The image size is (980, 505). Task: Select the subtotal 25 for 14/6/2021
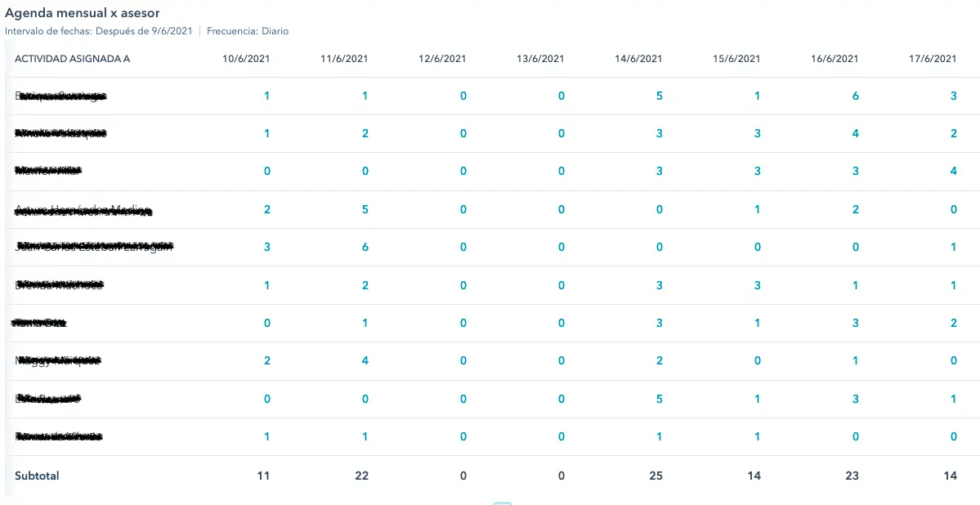click(x=656, y=476)
